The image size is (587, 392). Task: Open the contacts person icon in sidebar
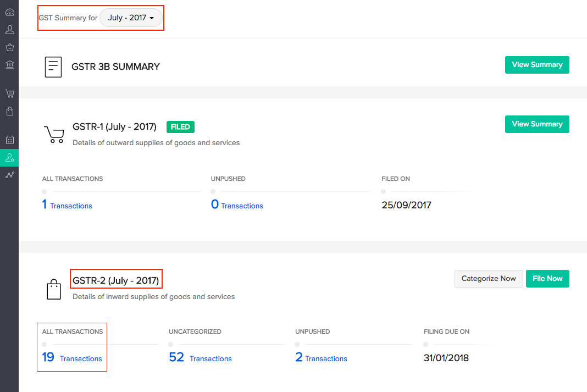(x=9, y=30)
